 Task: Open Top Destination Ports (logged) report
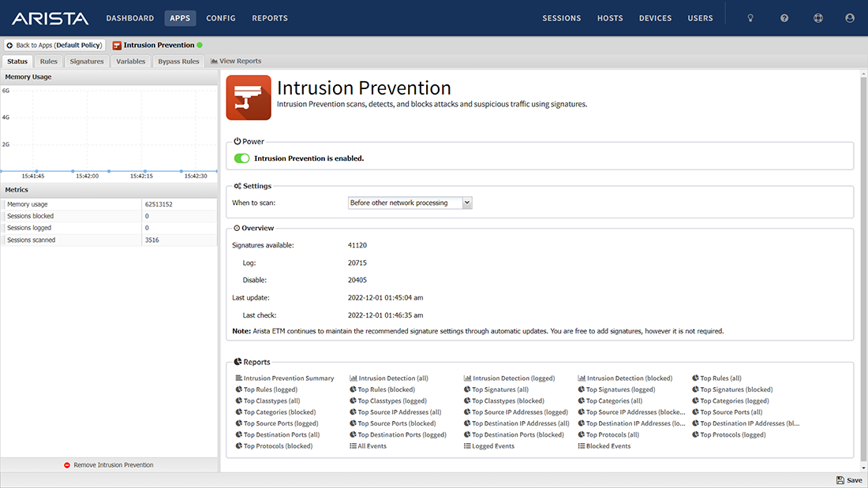tap(398, 435)
